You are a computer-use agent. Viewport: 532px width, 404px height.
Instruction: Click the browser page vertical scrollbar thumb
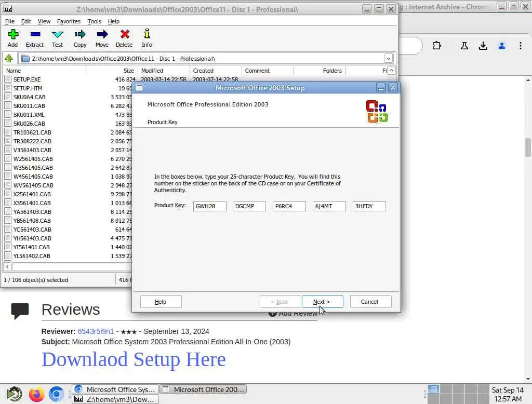(x=528, y=147)
